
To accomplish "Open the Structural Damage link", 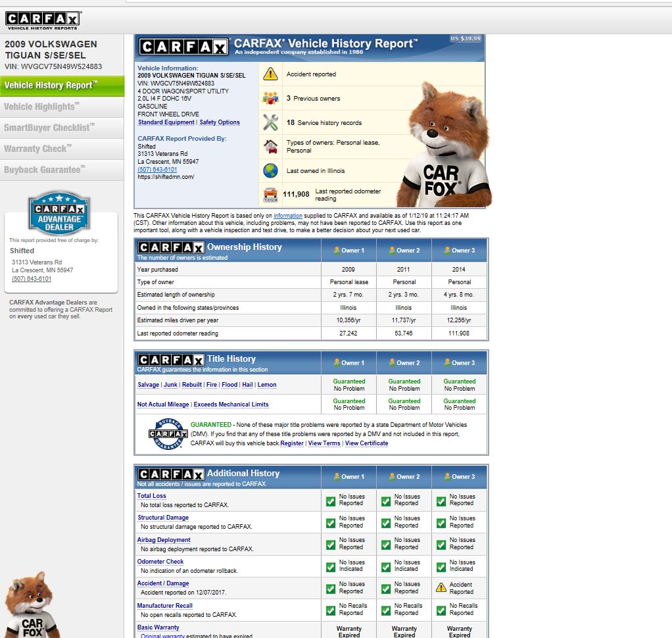I will 163,518.
